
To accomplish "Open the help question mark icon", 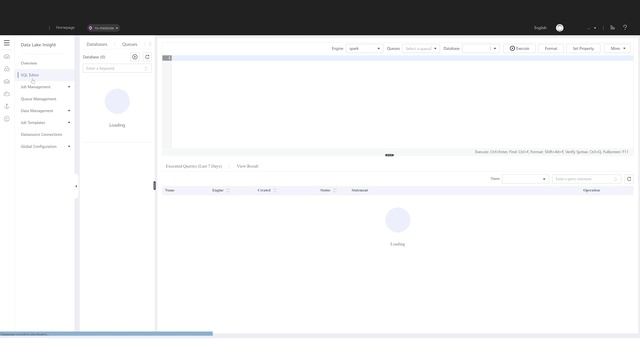I will pos(625,28).
